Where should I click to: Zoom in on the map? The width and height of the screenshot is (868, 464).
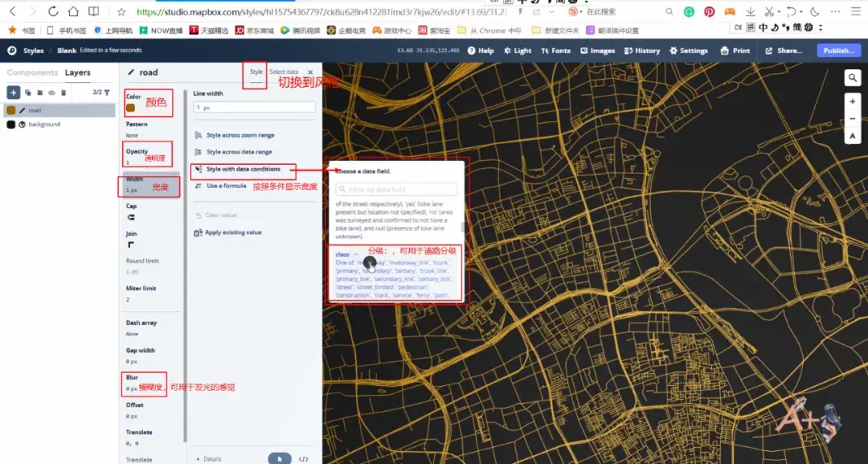tap(853, 101)
